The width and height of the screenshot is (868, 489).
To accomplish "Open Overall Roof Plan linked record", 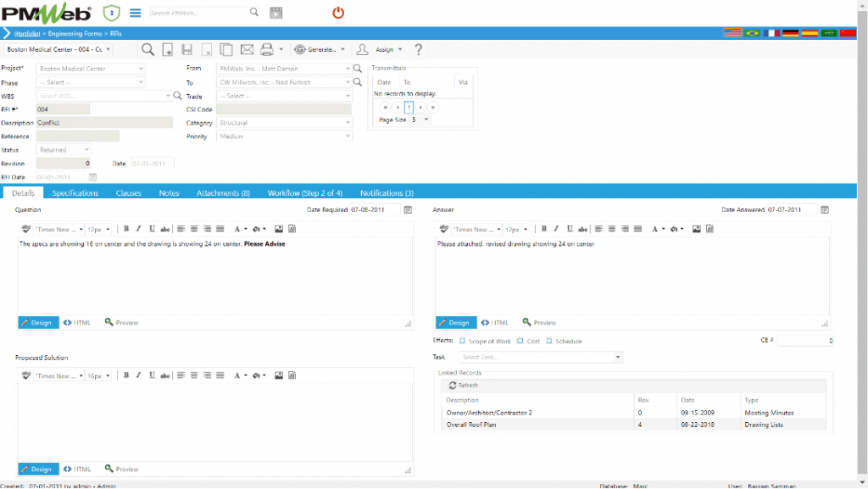I will point(471,425).
